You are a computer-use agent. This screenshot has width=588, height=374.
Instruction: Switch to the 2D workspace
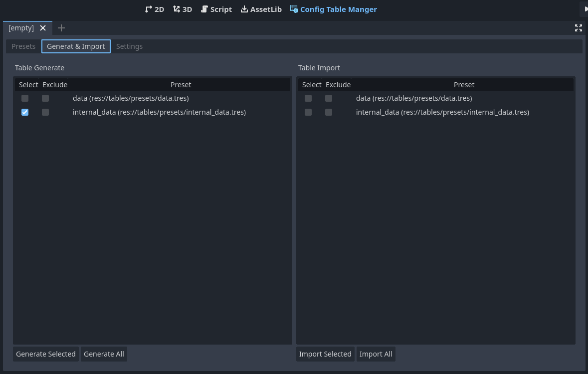(155, 9)
